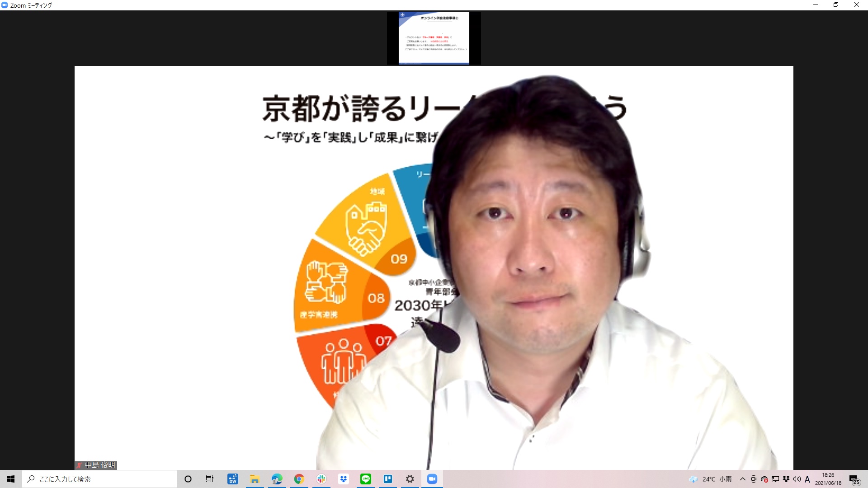Open Slack from the taskbar
The image size is (868, 488).
click(321, 479)
